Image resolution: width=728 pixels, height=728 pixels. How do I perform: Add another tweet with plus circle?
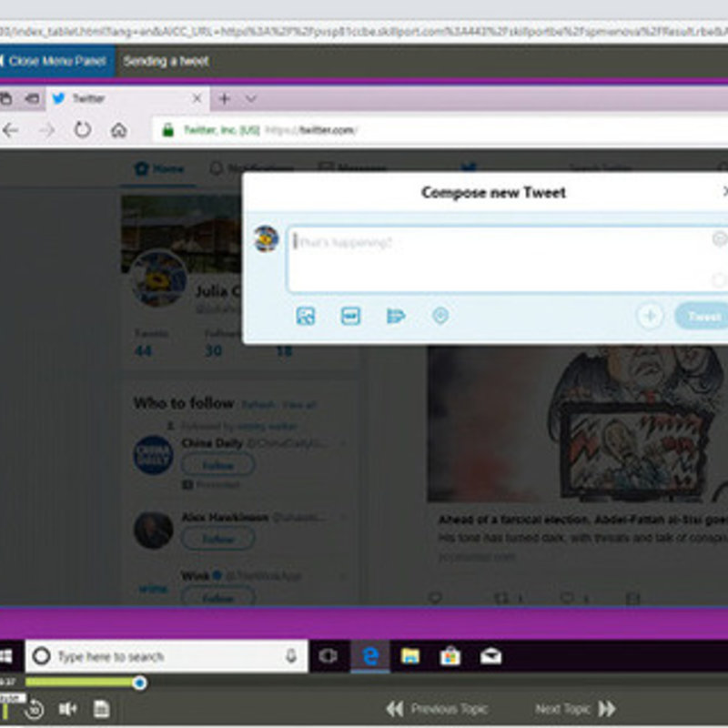650,317
